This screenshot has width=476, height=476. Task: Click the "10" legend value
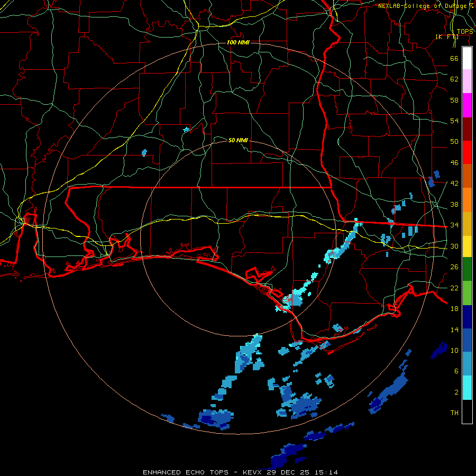coord(454,351)
